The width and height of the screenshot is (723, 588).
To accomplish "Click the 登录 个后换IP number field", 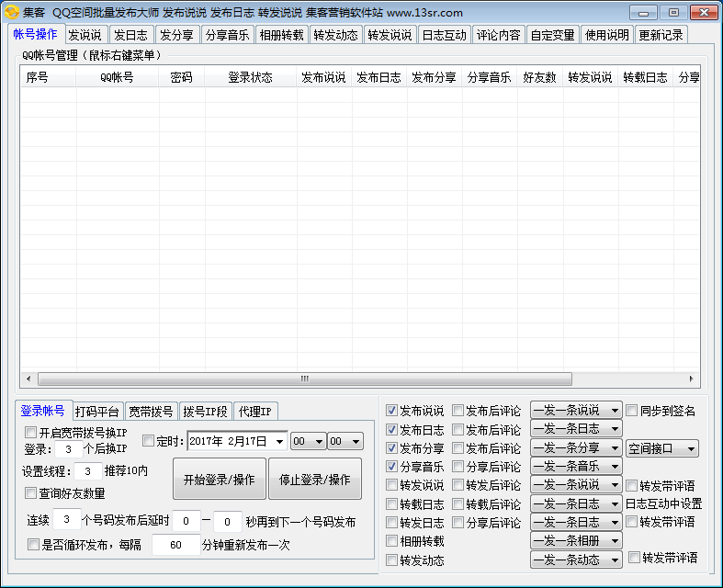I will pyautogui.click(x=68, y=448).
